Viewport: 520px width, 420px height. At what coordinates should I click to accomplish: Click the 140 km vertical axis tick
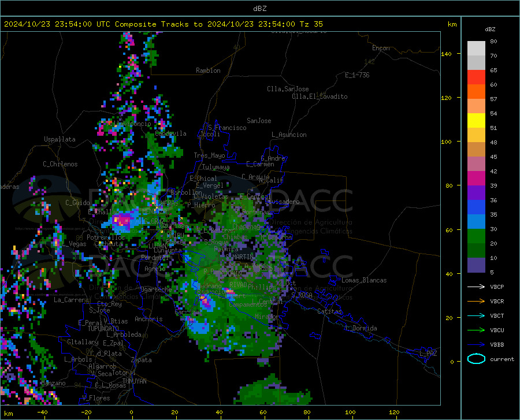tap(446, 54)
